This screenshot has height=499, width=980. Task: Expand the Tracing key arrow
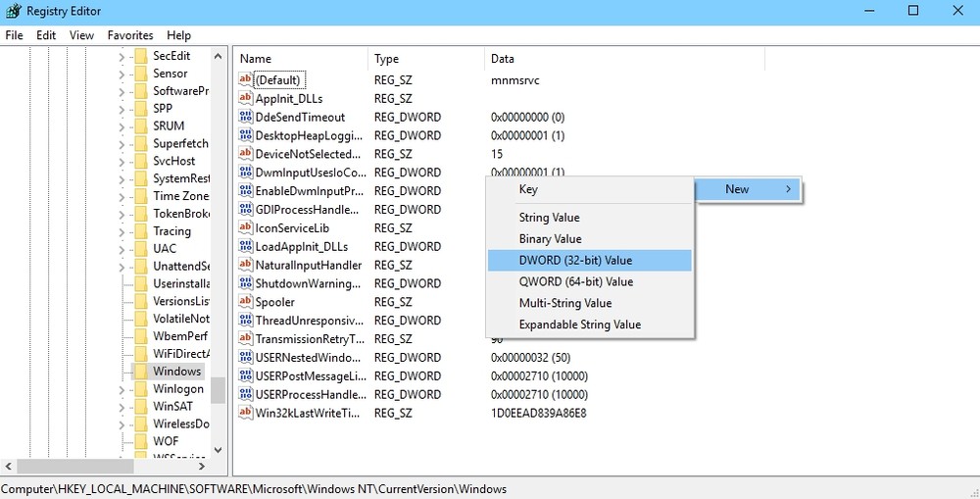click(x=122, y=231)
